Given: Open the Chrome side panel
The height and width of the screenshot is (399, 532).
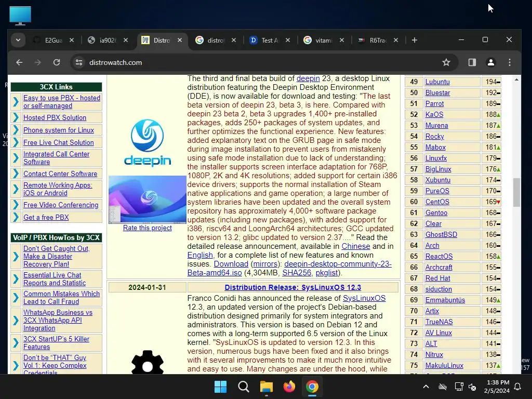Looking at the screenshot, I should click(472, 62).
